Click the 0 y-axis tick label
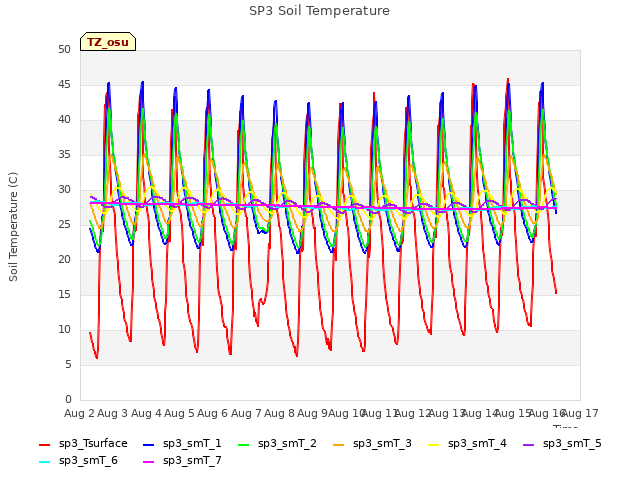640x480 pixels. tap(68, 400)
